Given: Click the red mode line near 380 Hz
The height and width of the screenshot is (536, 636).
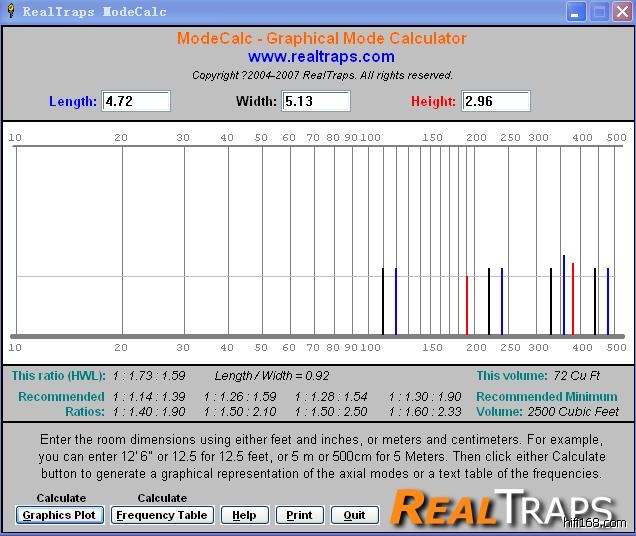Looking at the screenshot, I should 573,298.
